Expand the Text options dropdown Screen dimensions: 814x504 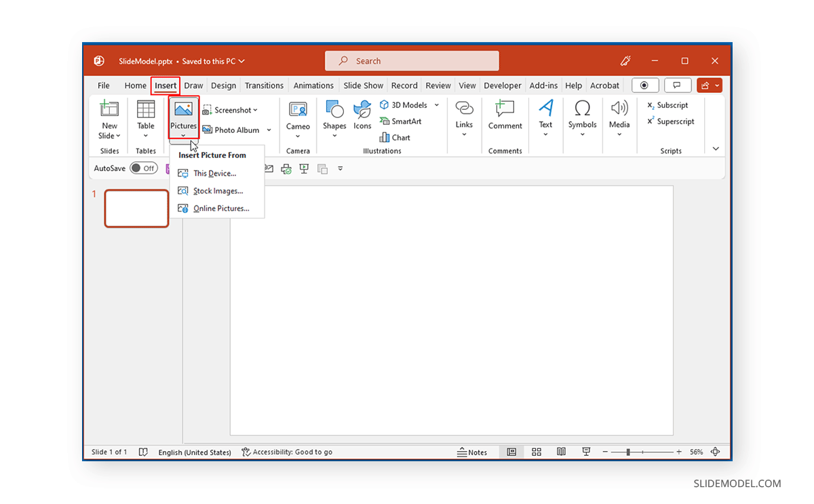(545, 135)
